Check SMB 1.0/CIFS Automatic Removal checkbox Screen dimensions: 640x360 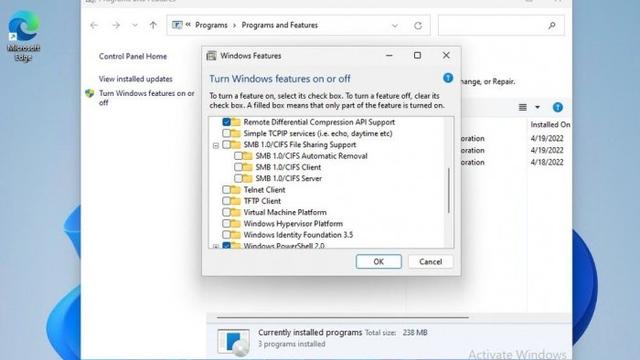[238, 156]
